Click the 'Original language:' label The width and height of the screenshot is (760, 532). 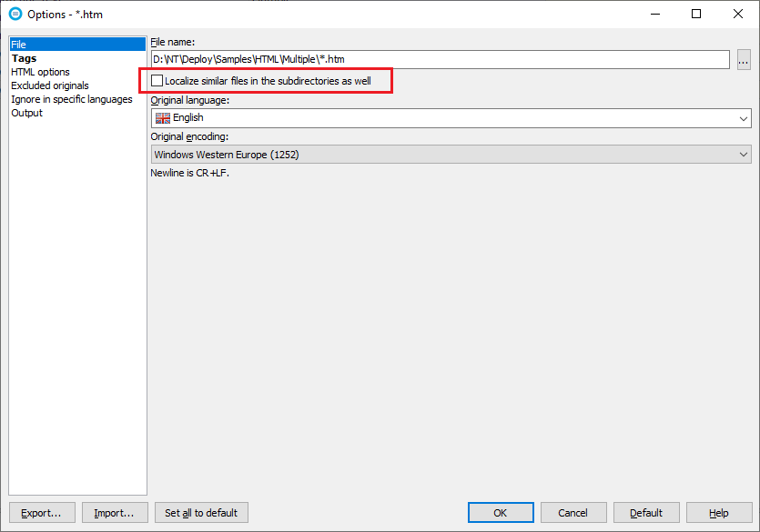click(190, 101)
